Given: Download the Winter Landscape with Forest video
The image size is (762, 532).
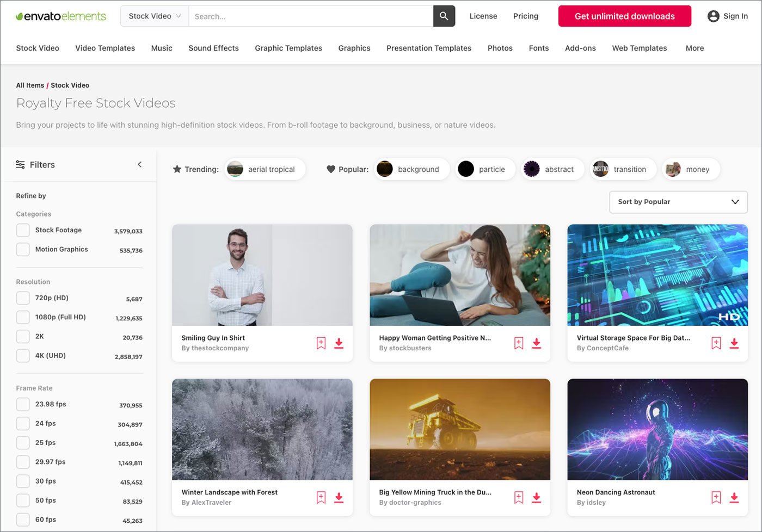Looking at the screenshot, I should pyautogui.click(x=339, y=497).
